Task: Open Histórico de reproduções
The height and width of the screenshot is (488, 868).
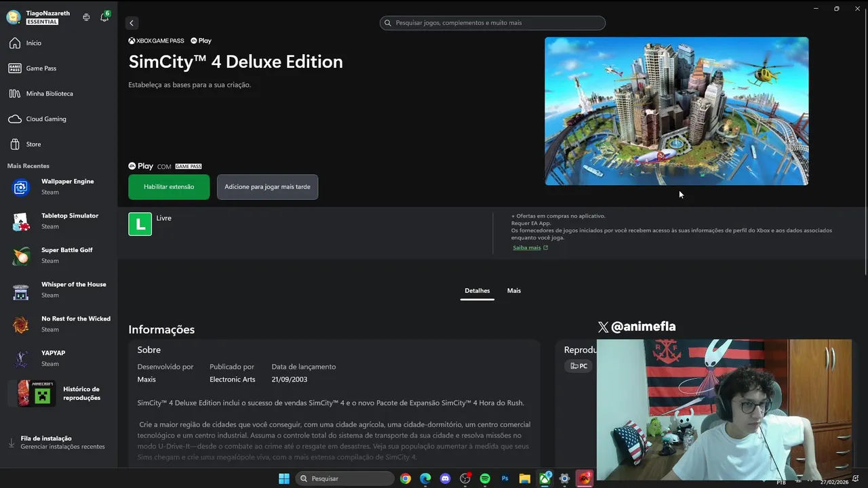Action: [x=58, y=394]
